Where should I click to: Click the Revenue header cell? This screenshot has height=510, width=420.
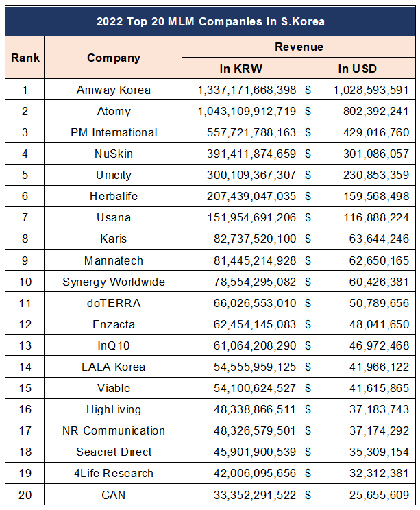pyautogui.click(x=299, y=47)
